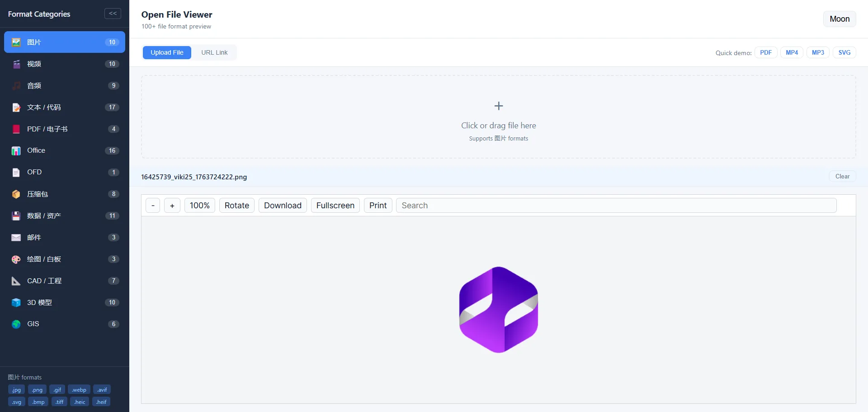Click the CAD / 工程 triangle ruler icon
This screenshot has height=412, width=868.
point(16,281)
